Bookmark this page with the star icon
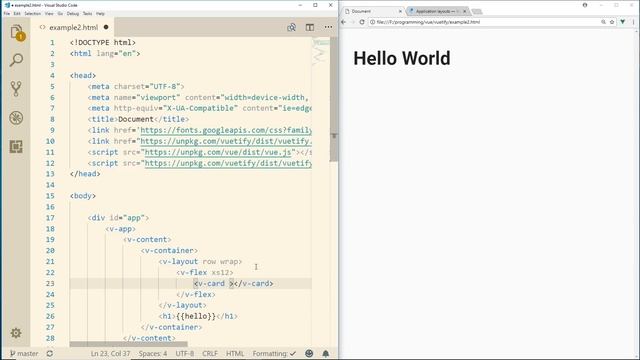640x360 pixels. (612, 22)
